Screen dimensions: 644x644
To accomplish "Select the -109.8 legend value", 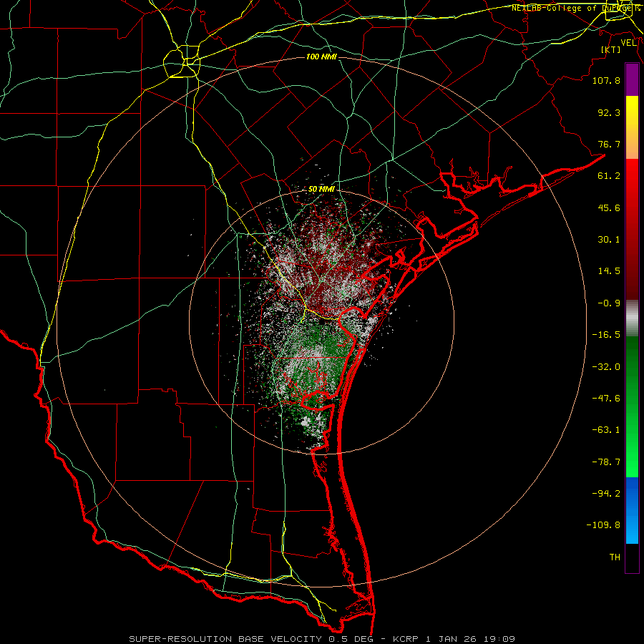I will click(603, 525).
